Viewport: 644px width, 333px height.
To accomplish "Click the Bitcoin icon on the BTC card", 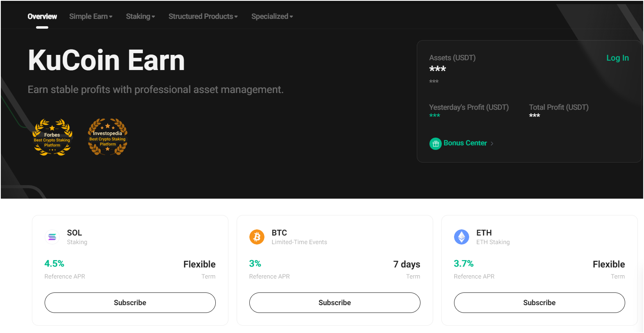I will pos(257,237).
